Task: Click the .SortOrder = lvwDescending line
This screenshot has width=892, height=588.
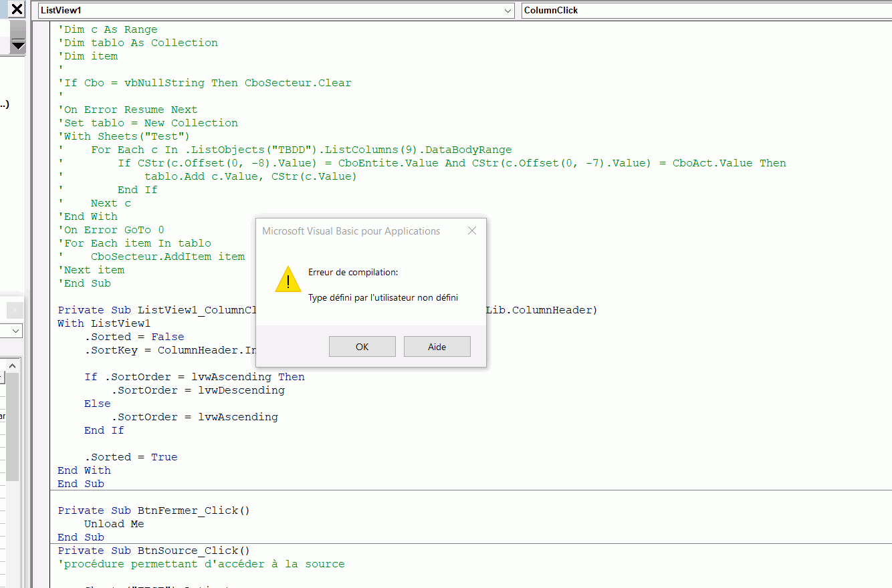Action: coord(197,390)
